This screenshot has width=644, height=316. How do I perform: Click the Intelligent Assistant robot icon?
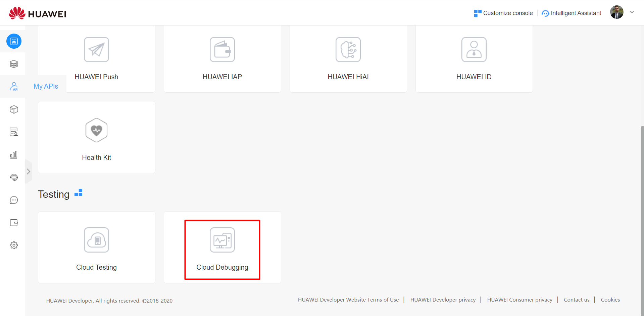pyautogui.click(x=545, y=13)
